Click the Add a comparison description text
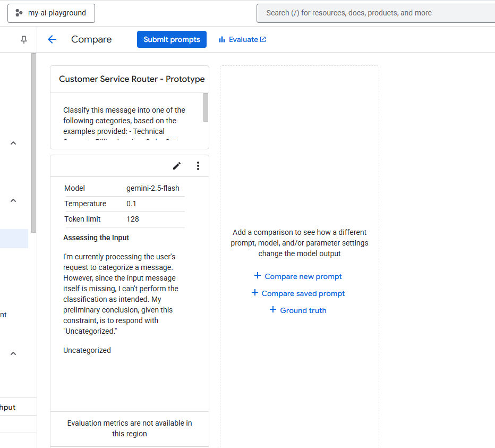 point(300,243)
